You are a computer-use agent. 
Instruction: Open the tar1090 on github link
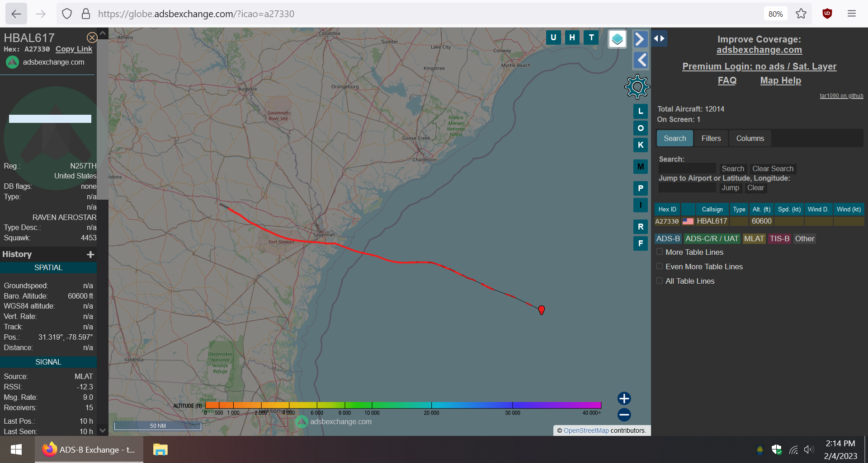tap(841, 96)
